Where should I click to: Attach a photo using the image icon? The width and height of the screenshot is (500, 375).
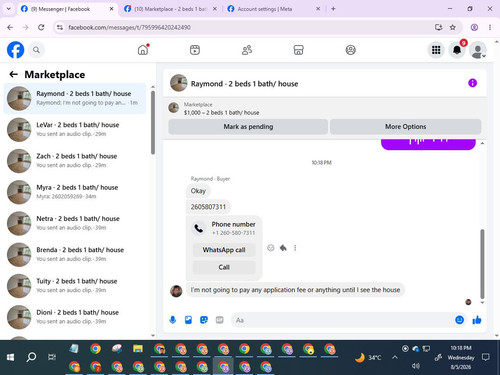coord(188,320)
